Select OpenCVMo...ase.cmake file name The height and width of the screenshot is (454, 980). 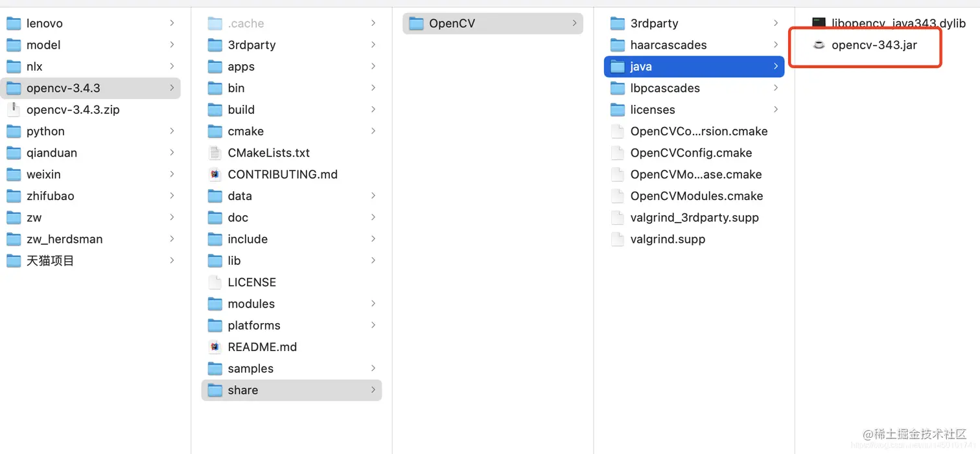pyautogui.click(x=695, y=174)
